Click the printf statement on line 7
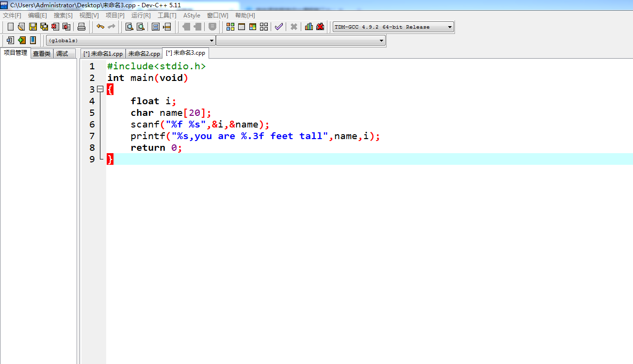The width and height of the screenshot is (633, 364). [255, 136]
